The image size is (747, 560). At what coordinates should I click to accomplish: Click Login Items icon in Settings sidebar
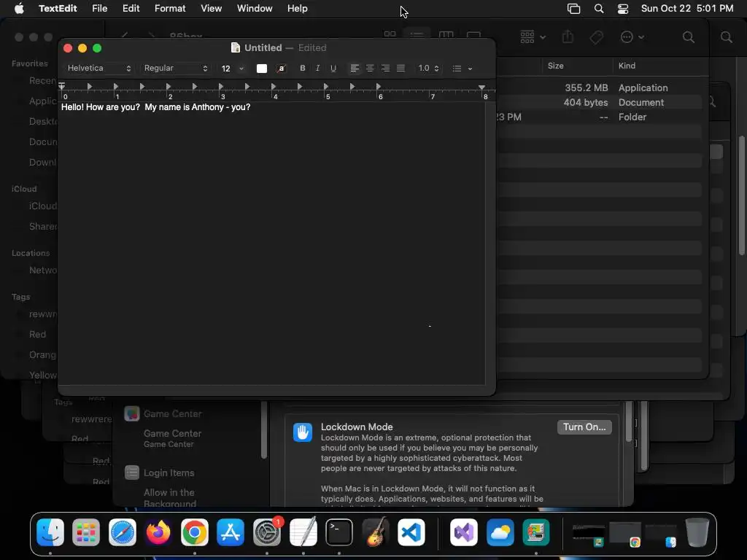coord(132,472)
